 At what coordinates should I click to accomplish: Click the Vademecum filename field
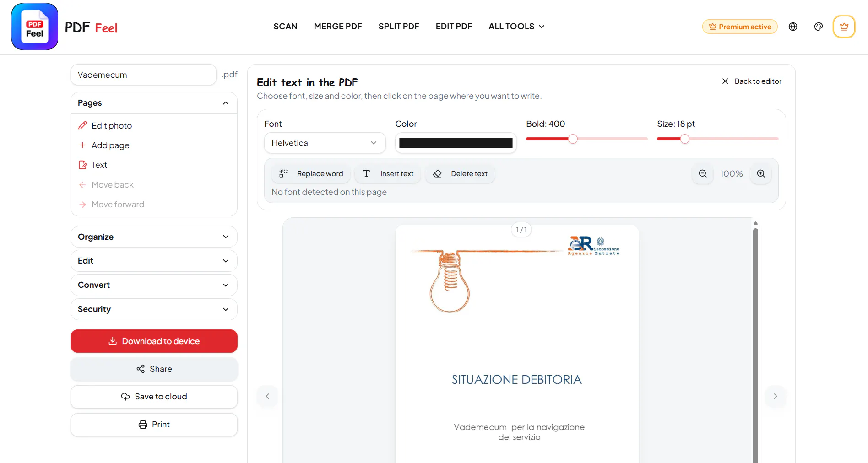143,75
